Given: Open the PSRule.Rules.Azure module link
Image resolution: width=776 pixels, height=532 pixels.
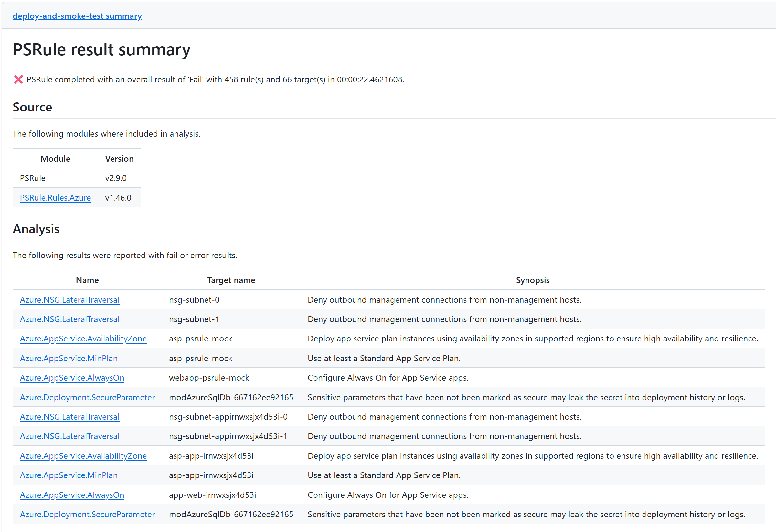Looking at the screenshot, I should 55,198.
